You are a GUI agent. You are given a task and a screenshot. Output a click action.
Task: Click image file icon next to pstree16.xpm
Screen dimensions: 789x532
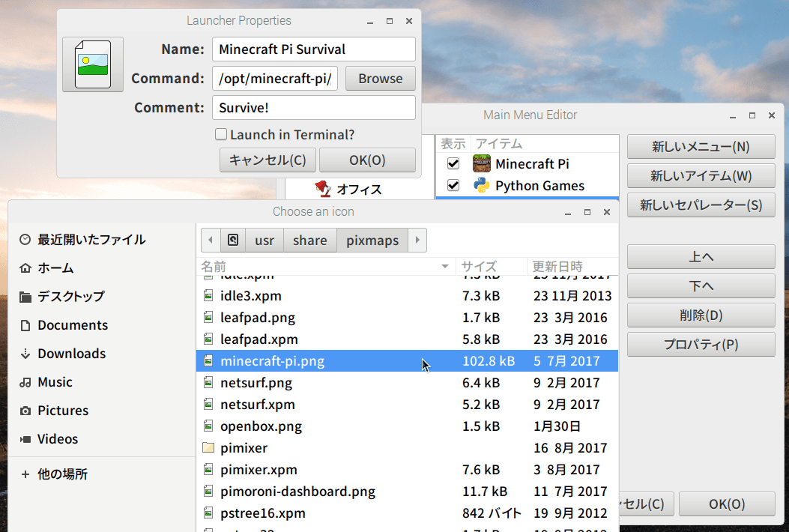(x=208, y=513)
